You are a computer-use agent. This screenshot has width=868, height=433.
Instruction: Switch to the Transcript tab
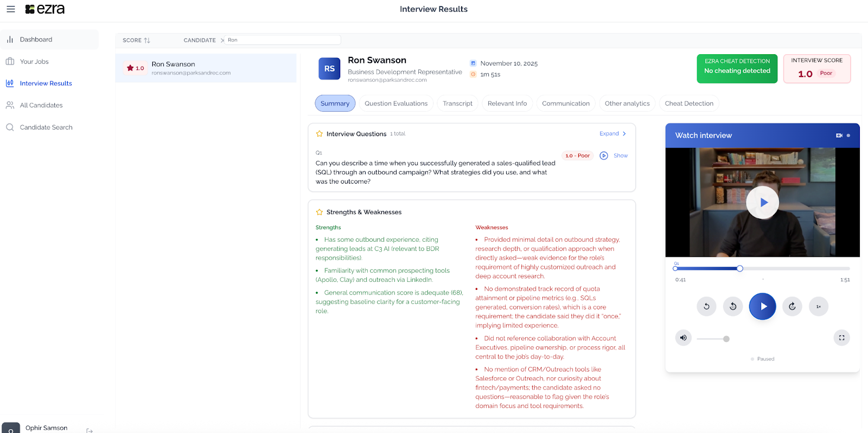(457, 104)
